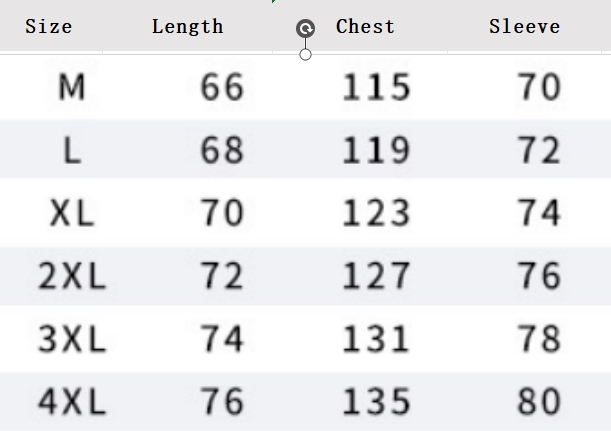Select the Sleeve column header

(x=525, y=26)
